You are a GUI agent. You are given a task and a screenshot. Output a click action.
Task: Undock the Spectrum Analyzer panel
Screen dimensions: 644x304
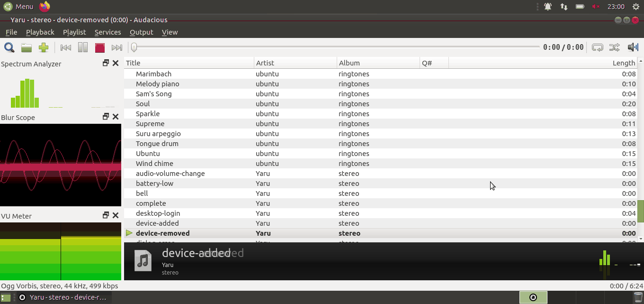point(106,63)
